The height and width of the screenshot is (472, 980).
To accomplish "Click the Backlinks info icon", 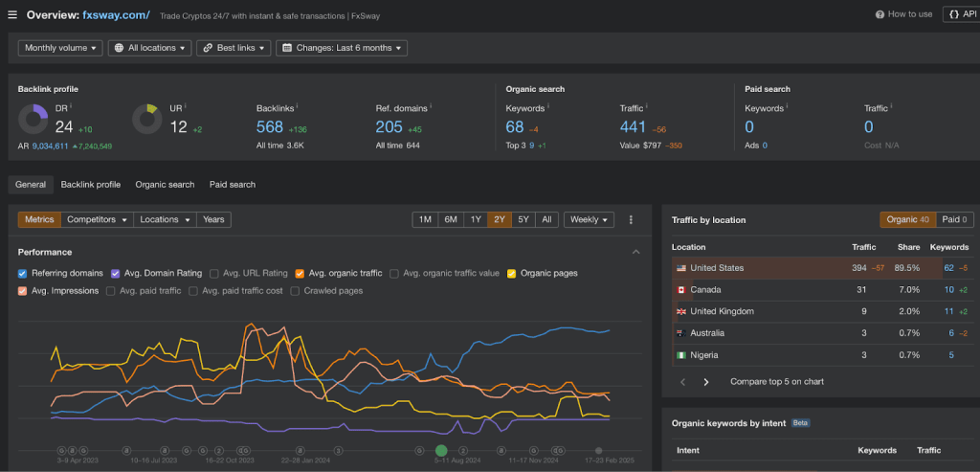I will pos(297,106).
